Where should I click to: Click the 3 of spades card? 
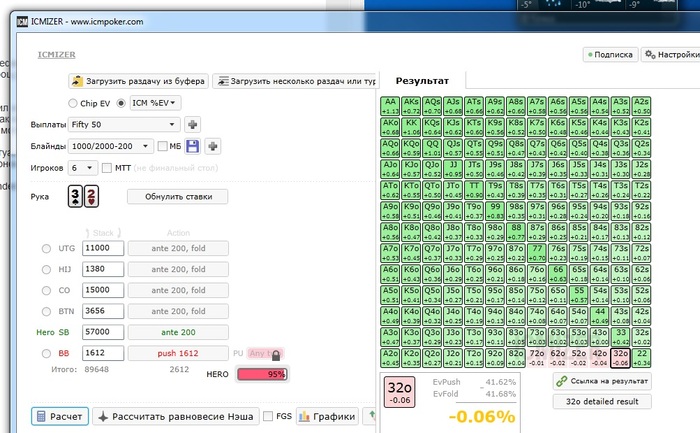[x=75, y=196]
